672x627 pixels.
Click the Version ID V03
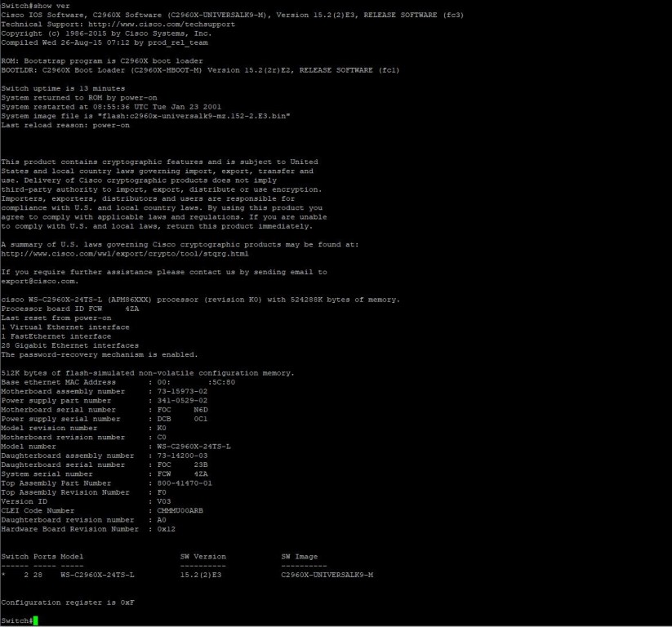click(x=164, y=501)
